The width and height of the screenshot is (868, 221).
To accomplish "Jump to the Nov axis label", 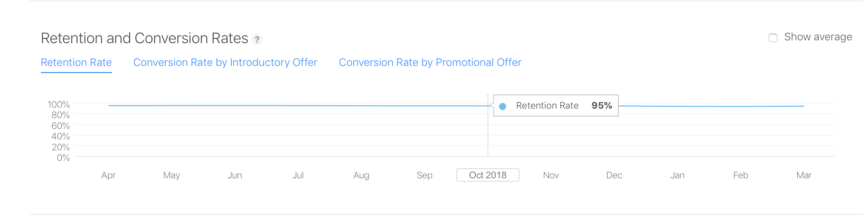I will pyautogui.click(x=551, y=175).
